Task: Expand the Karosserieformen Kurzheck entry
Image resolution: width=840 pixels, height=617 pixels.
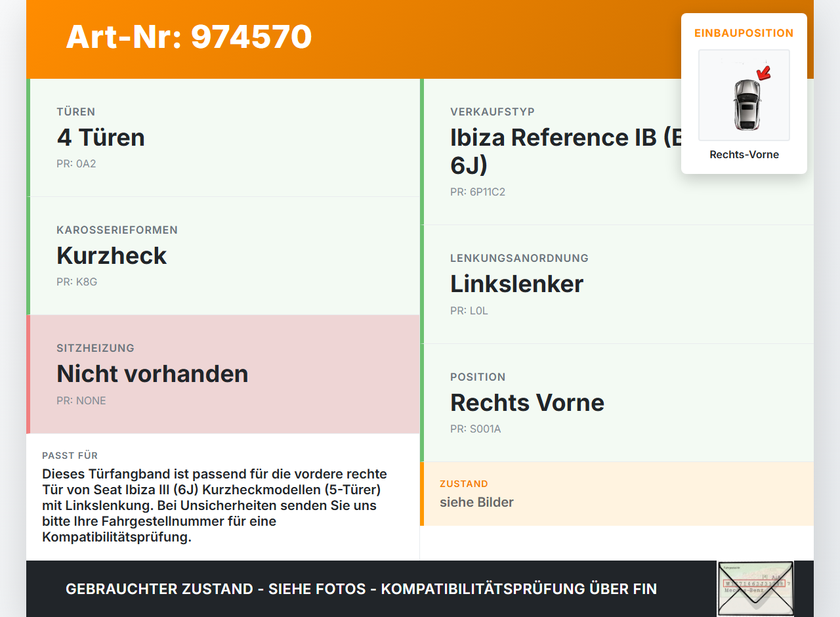Action: click(112, 255)
